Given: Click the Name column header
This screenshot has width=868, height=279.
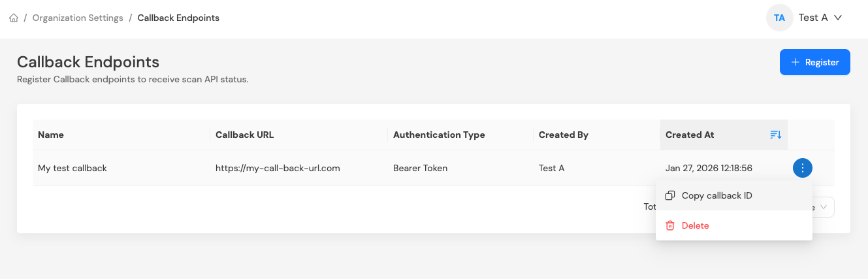Looking at the screenshot, I should click(51, 135).
